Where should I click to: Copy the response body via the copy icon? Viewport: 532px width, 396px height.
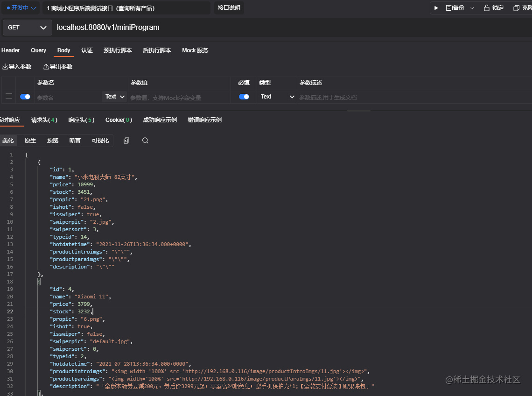point(126,140)
